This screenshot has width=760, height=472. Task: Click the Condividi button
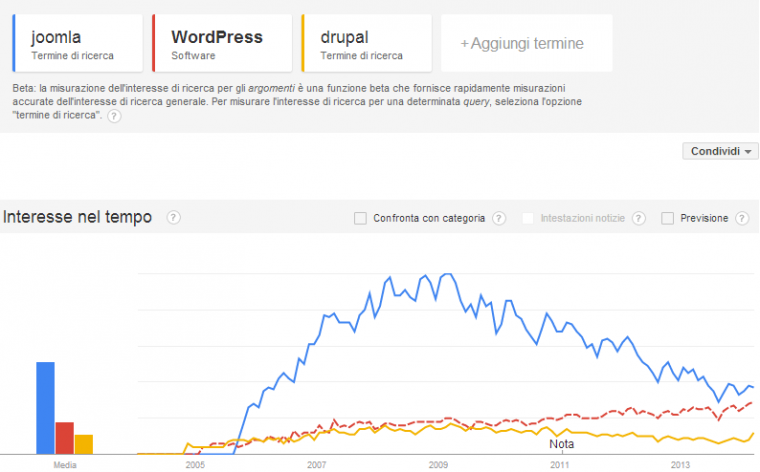pos(720,151)
